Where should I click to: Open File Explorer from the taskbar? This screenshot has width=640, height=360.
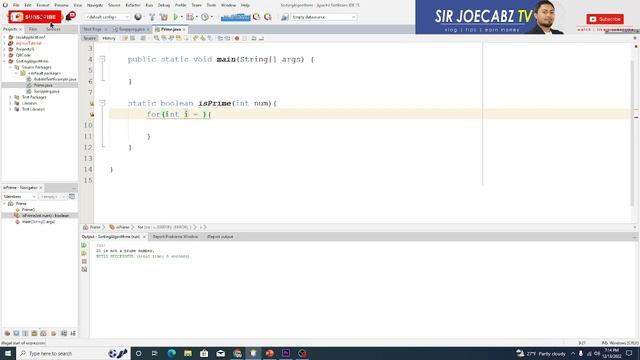point(188,353)
